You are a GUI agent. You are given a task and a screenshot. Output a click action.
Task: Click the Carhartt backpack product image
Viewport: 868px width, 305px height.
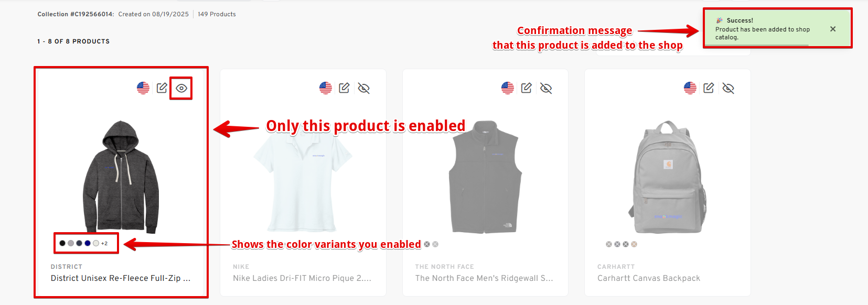667,177
